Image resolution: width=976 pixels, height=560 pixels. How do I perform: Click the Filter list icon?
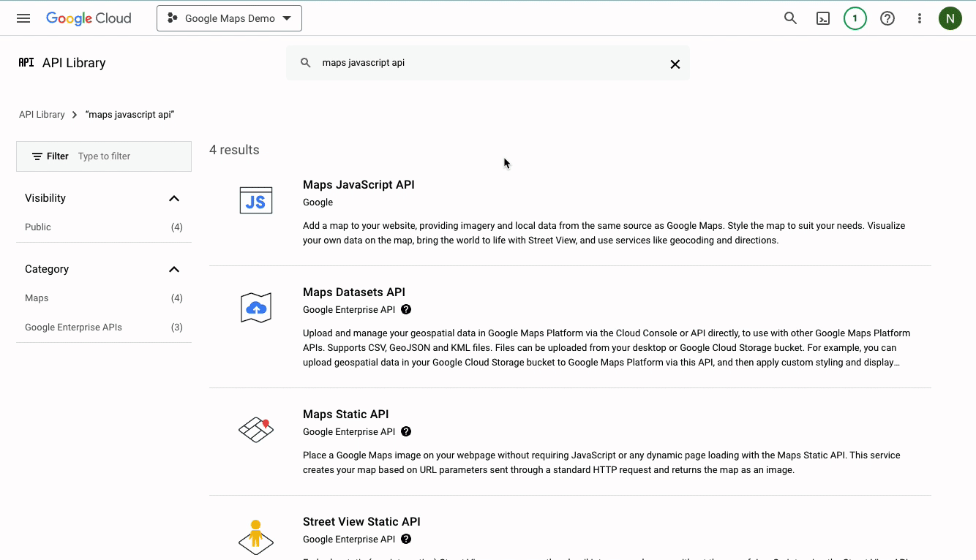(x=37, y=156)
